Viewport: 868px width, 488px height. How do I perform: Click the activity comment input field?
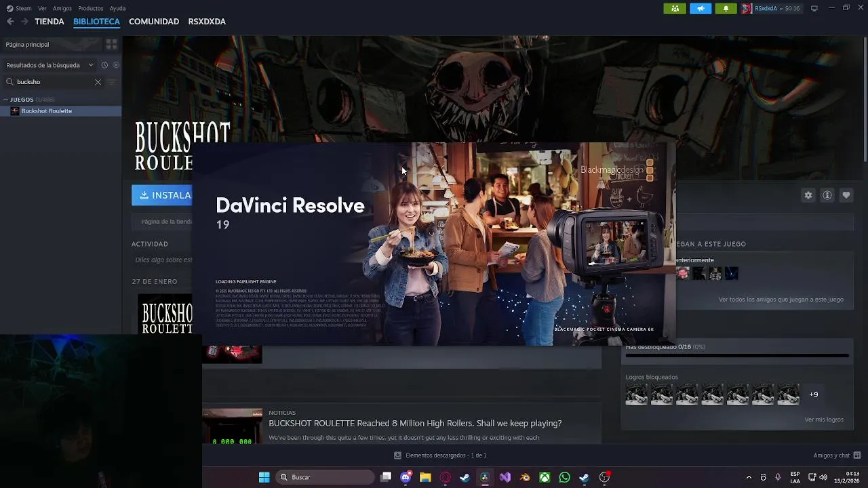click(163, 260)
